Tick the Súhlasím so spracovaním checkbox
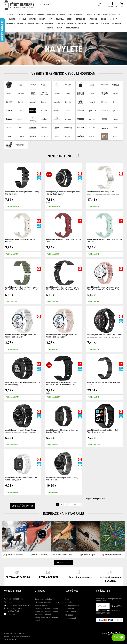 [97, 610]
